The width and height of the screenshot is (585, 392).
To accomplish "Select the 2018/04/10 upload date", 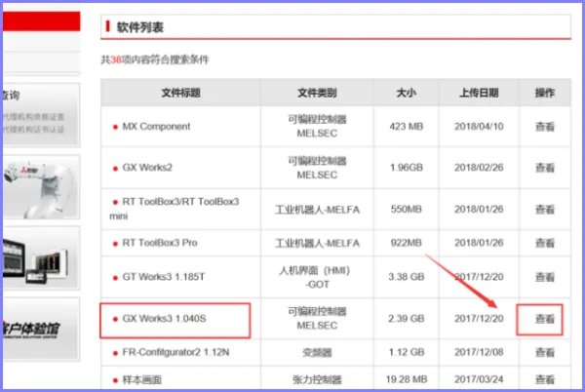I will 479,127.
